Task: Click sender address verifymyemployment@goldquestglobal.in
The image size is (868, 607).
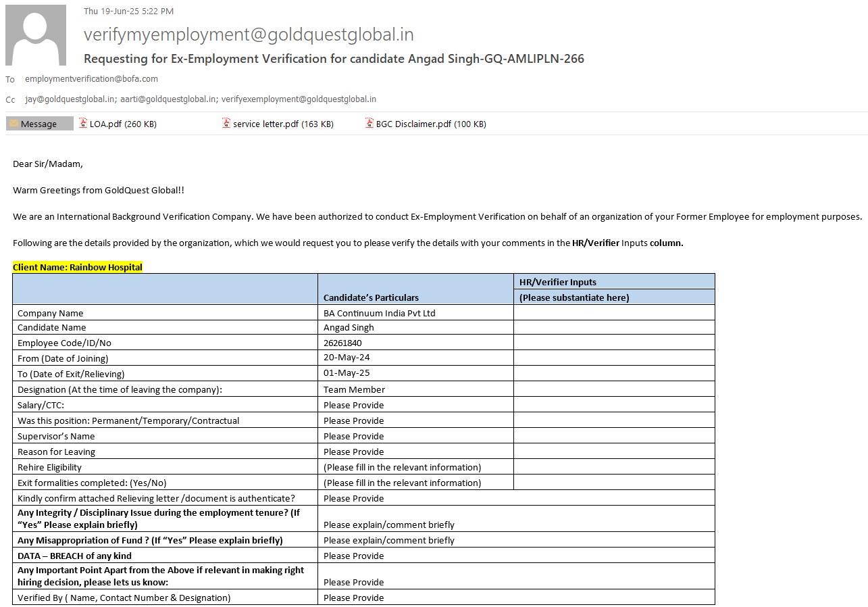Action: click(249, 34)
